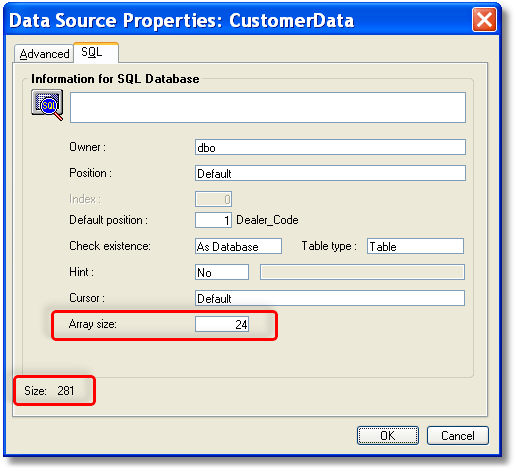This screenshot has height=471, width=516.
Task: Open the Cursor dropdown set to Default
Action: [x=330, y=298]
